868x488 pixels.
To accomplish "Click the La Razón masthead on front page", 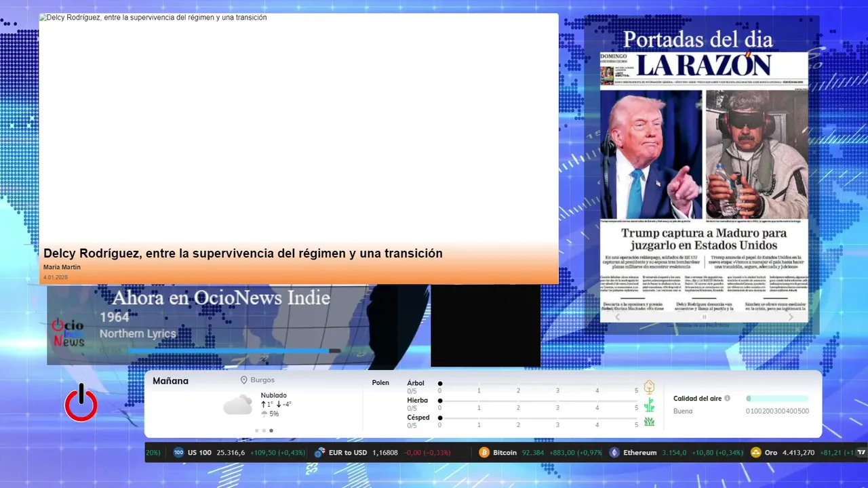I will pyautogui.click(x=704, y=65).
